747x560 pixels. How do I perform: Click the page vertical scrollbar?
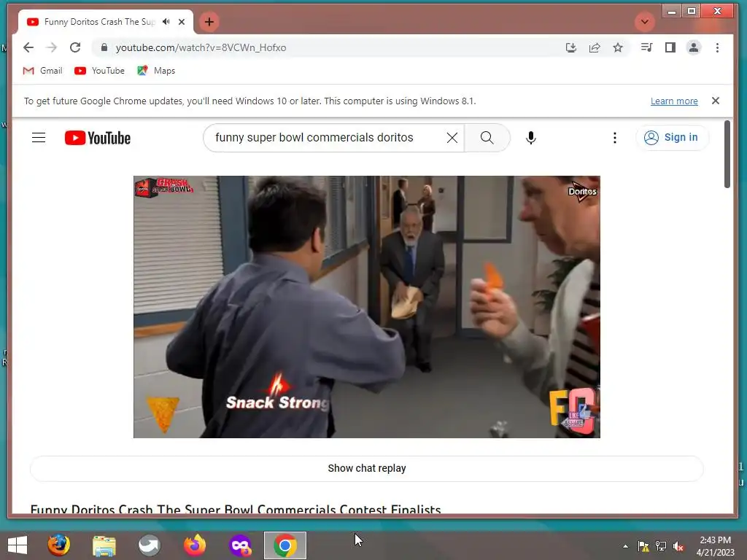tap(727, 155)
